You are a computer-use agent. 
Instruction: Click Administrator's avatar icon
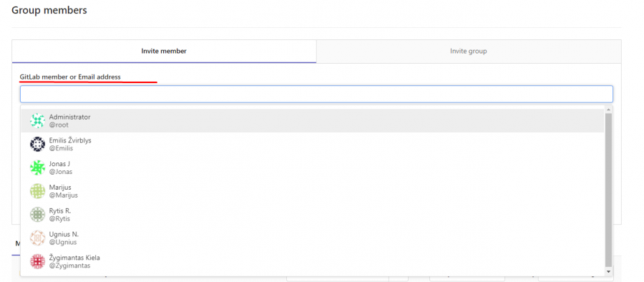click(37, 121)
